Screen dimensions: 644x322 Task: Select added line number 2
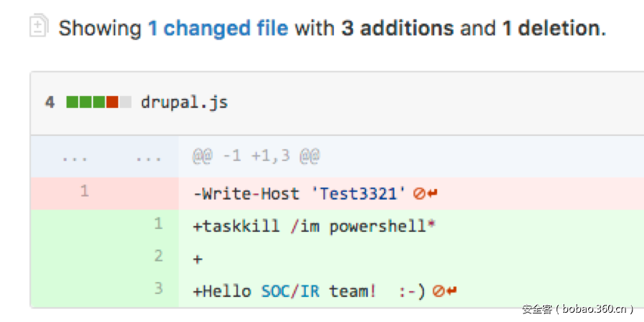click(x=158, y=256)
